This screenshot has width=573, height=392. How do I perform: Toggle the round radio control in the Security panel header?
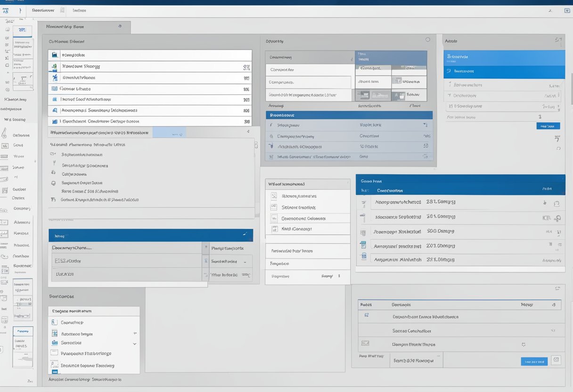coord(428,40)
